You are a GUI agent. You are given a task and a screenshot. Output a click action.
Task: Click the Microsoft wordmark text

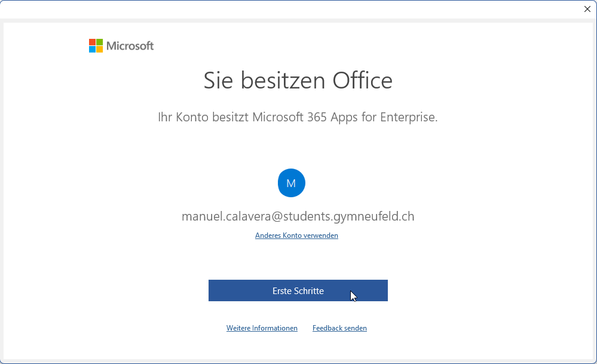tap(130, 46)
